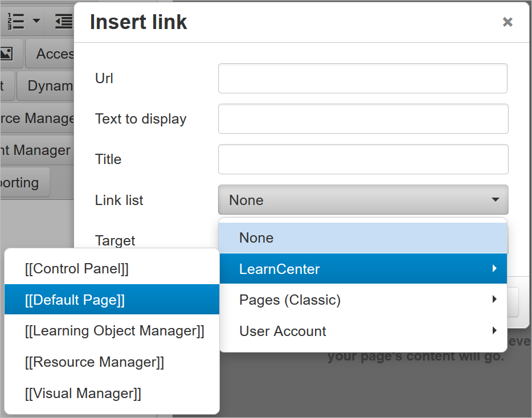Select the LearnCenter menu item

point(363,269)
